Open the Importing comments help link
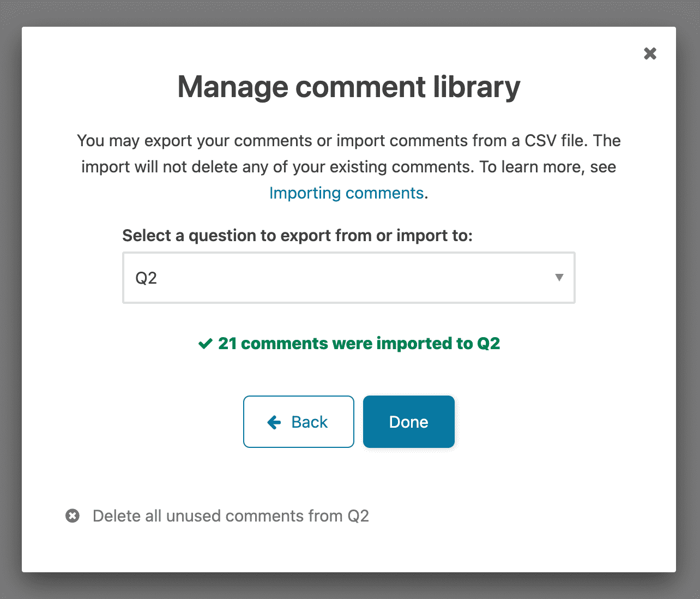 click(x=347, y=193)
